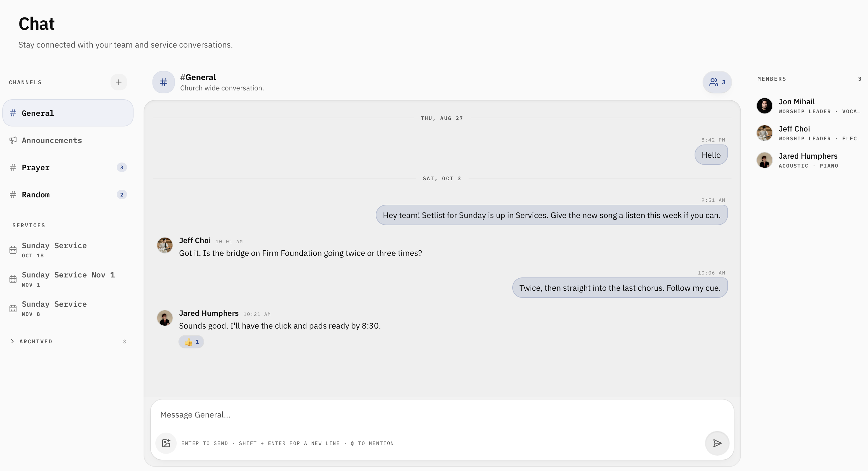Click the 'Twice, then straight into' message bubble
This screenshot has width=868, height=471.
620,288
